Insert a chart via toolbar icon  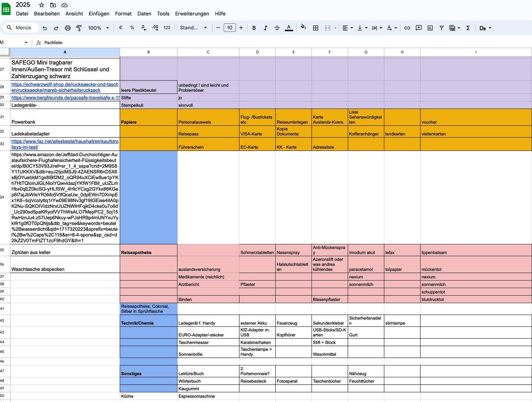point(430,28)
